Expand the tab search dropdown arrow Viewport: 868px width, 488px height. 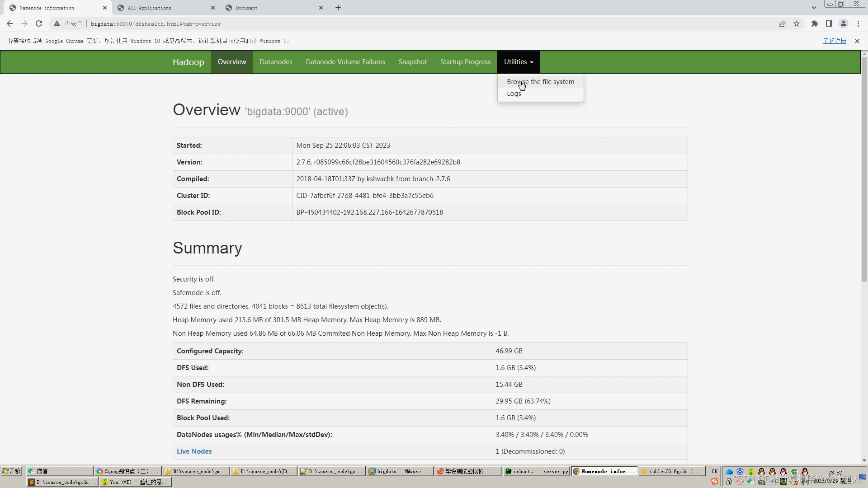pos(814,8)
